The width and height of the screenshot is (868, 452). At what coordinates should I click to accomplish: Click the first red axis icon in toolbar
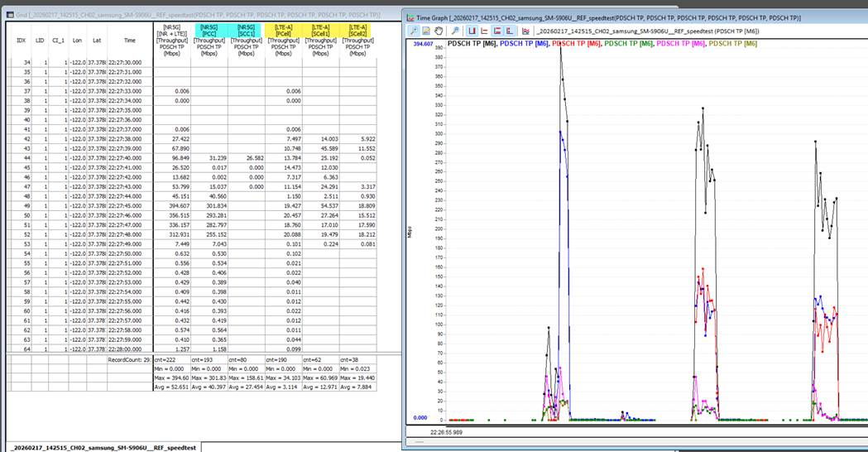point(472,31)
